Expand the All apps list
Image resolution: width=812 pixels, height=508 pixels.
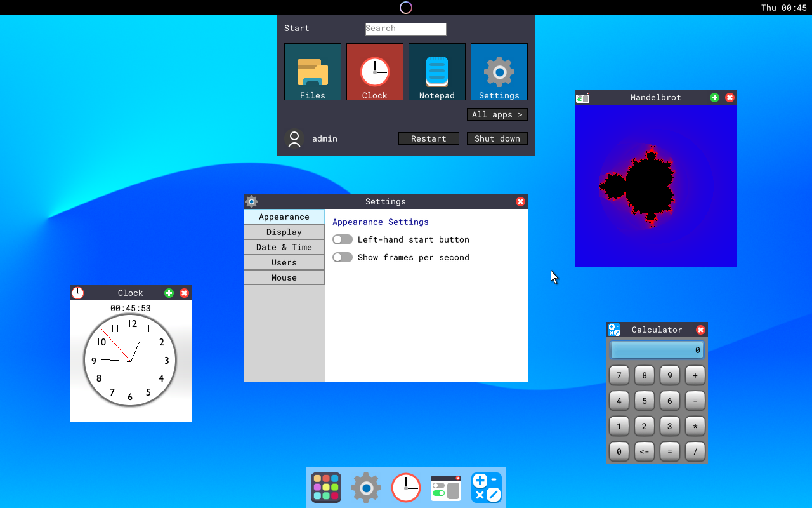(497, 114)
